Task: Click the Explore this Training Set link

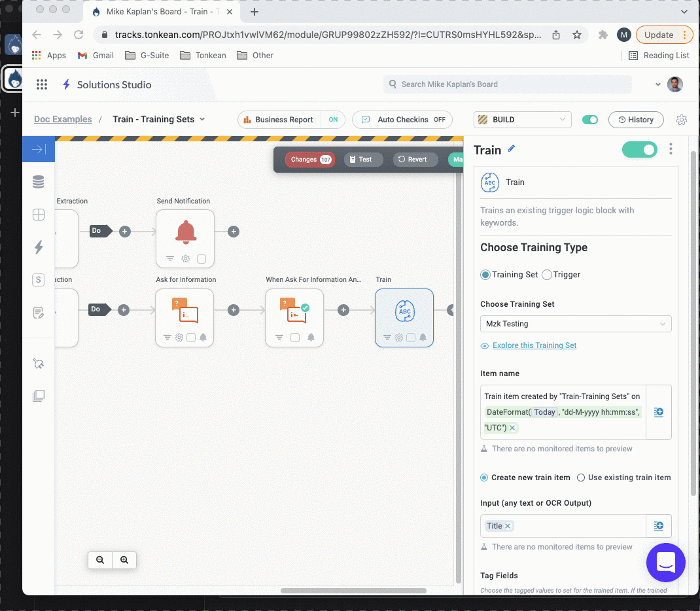Action: [x=534, y=345]
